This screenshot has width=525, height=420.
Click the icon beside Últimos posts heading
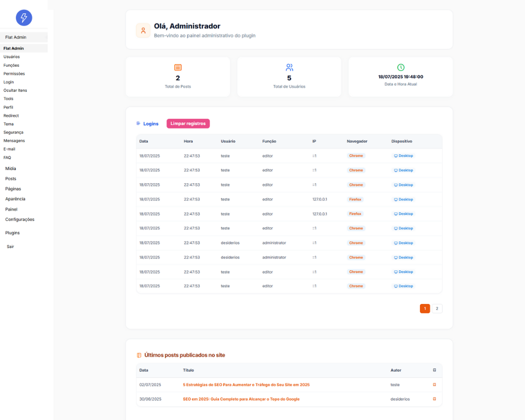point(139,355)
